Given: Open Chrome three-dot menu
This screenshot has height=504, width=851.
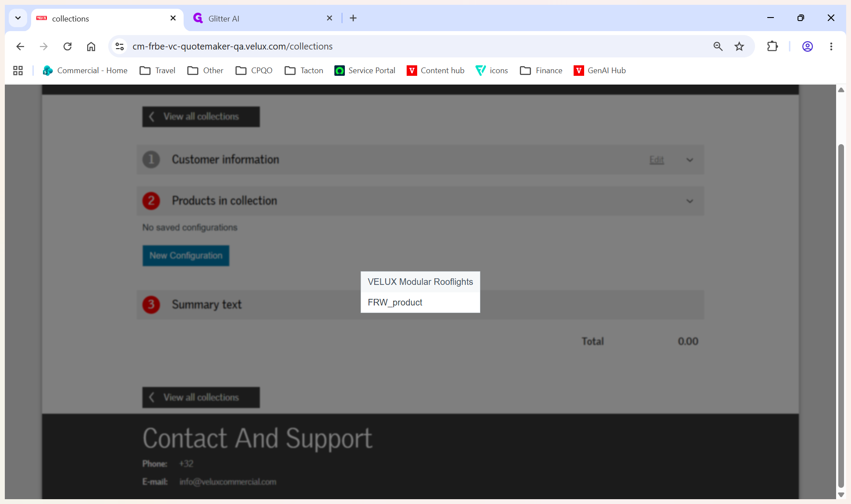Looking at the screenshot, I should point(831,46).
